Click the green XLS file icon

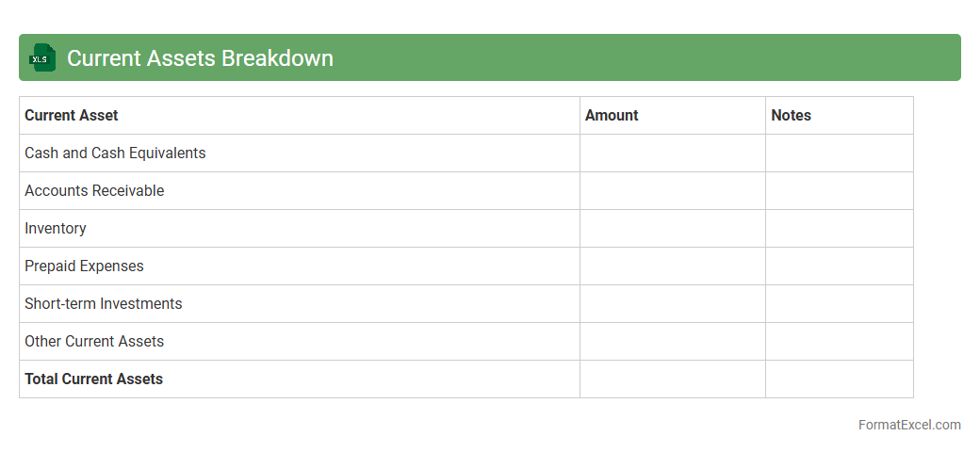pos(42,57)
